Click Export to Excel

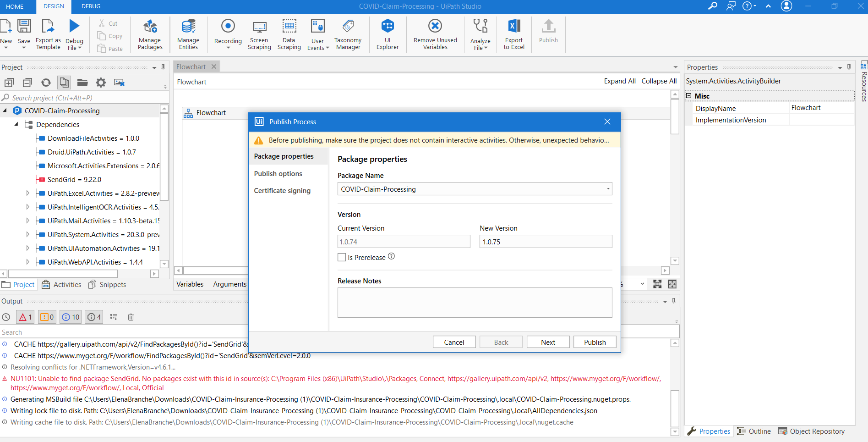(514, 34)
